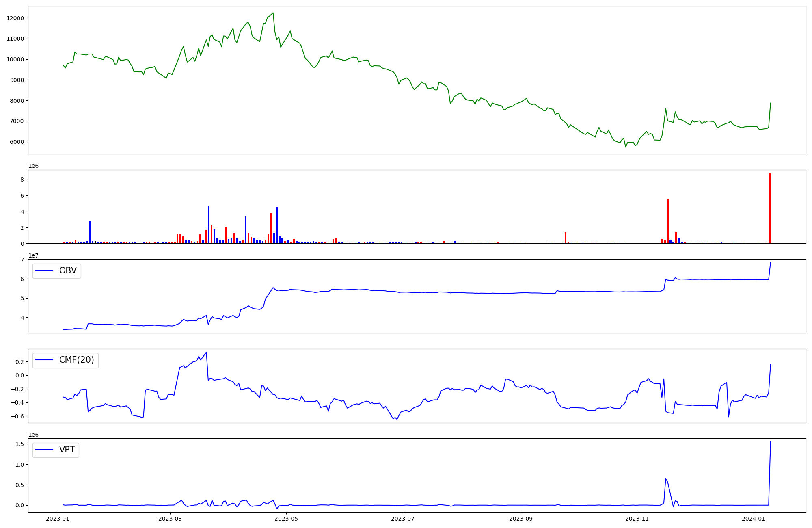Screen dimensions: 812x528
Task: Click the 1.5 tick on VPT axis
Action: tap(19, 444)
